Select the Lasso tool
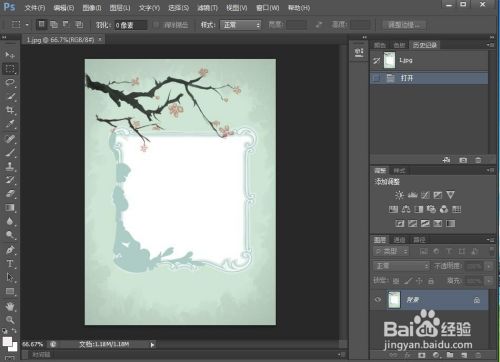The image size is (500, 362). pyautogui.click(x=10, y=82)
